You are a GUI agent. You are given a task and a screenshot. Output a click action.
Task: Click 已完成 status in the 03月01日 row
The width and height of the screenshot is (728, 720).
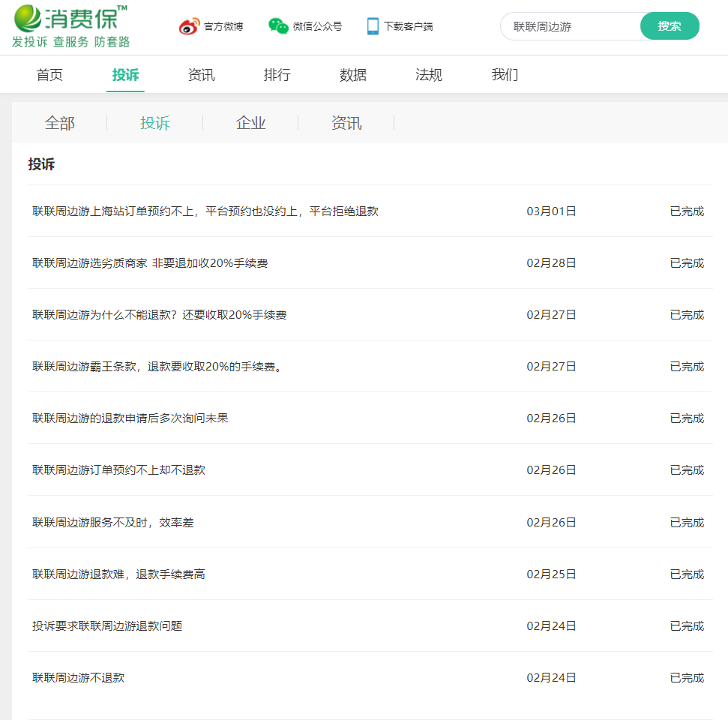click(688, 211)
